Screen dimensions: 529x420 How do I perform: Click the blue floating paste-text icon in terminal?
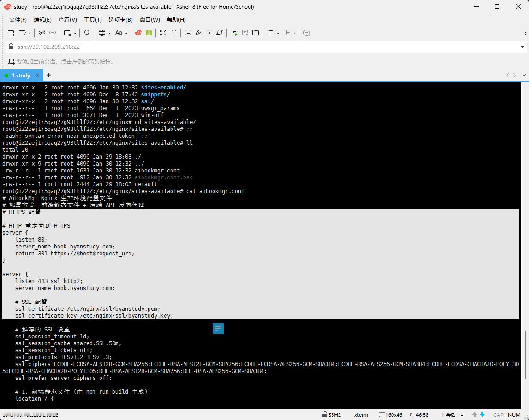tap(218, 329)
